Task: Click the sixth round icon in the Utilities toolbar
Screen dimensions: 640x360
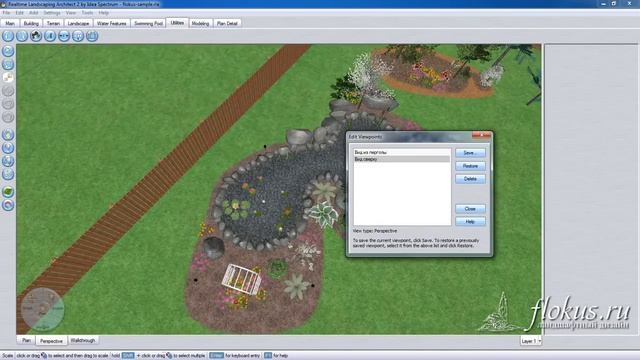Action: click(x=78, y=36)
